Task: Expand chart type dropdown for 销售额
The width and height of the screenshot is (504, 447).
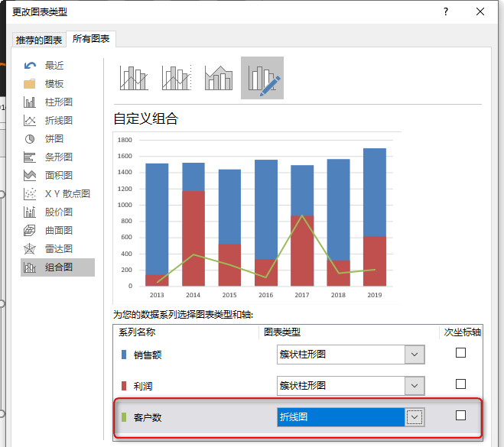Action: click(x=415, y=354)
